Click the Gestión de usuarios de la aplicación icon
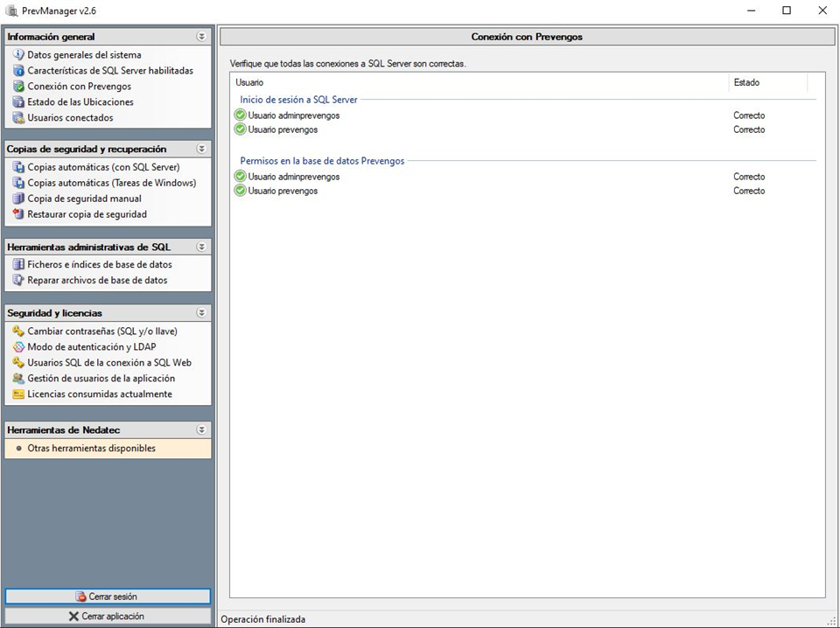This screenshot has height=628, width=840. (18, 379)
